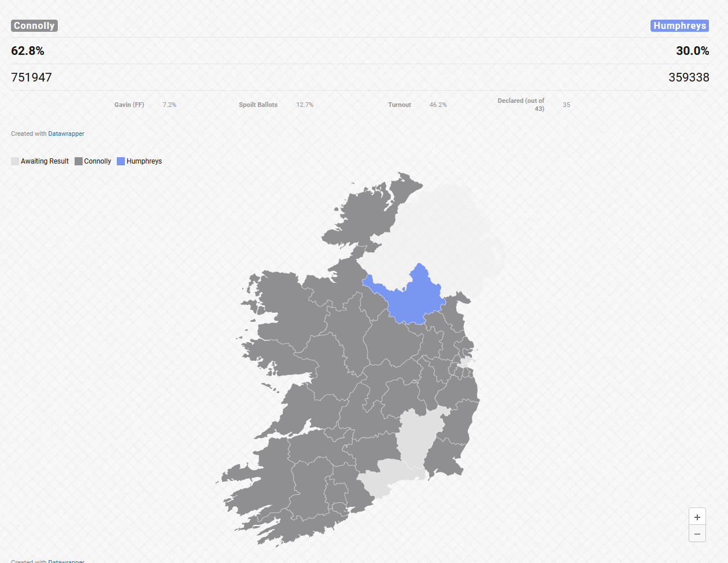Click Connolly's vote count 751947
The height and width of the screenshot is (563, 728).
(31, 77)
